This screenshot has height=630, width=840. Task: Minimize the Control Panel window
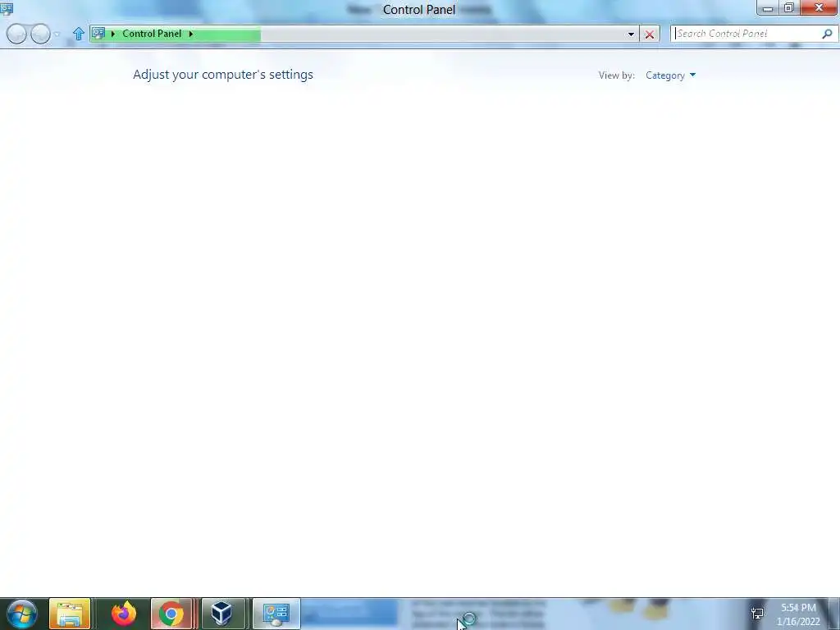[768, 8]
